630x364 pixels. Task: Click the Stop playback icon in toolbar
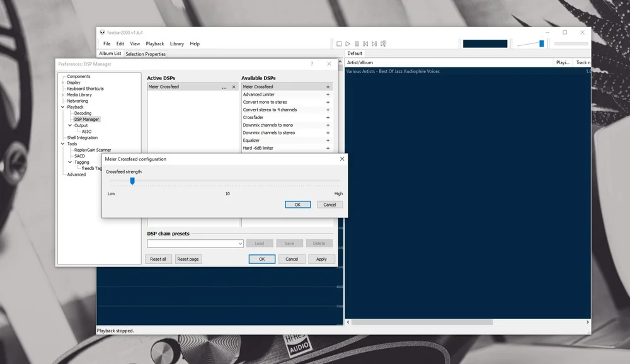click(339, 44)
